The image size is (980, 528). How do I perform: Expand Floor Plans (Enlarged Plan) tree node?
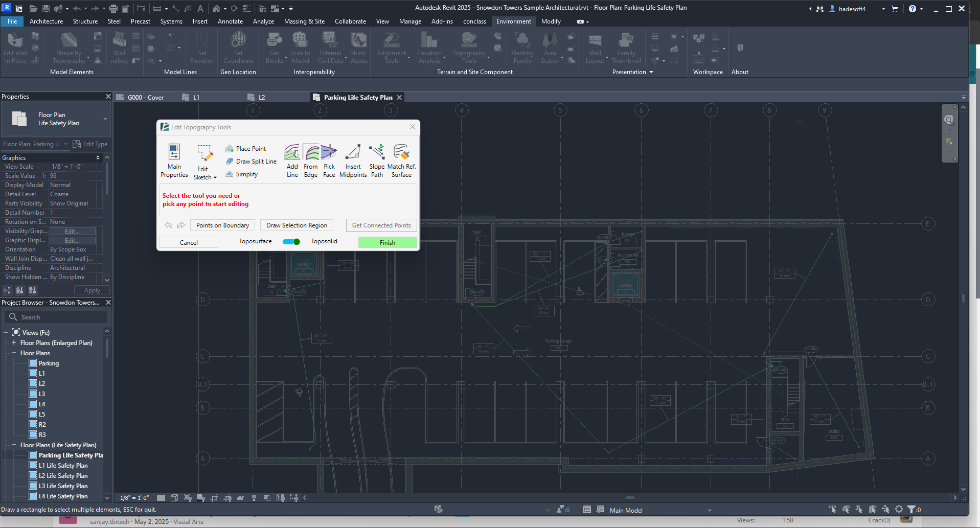tap(14, 343)
